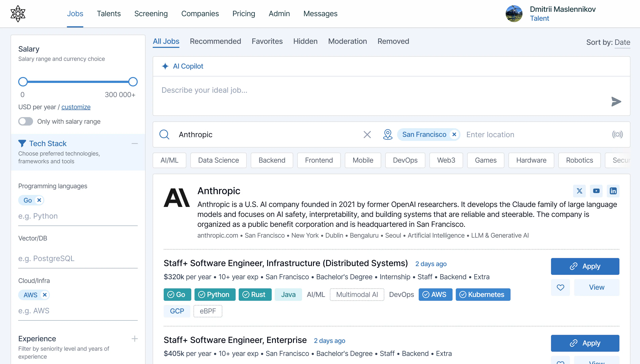Click the Rust skill tag
The height and width of the screenshot is (364, 640).
point(255,295)
